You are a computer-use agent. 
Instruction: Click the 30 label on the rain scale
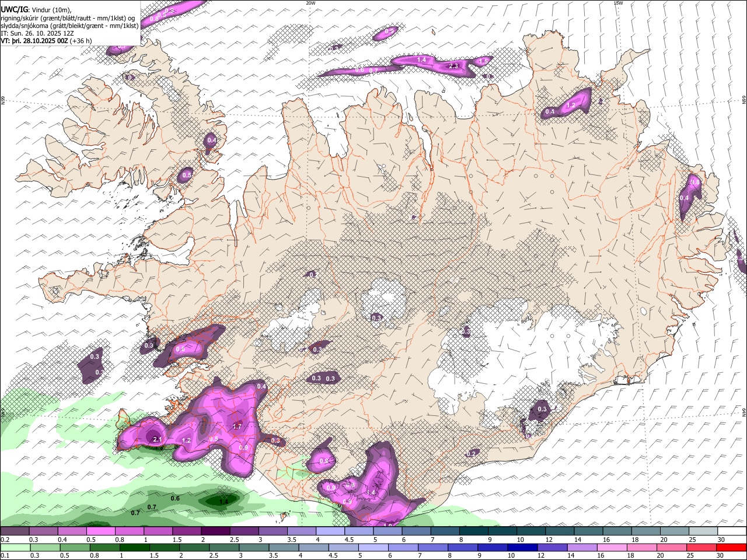[x=721, y=556]
